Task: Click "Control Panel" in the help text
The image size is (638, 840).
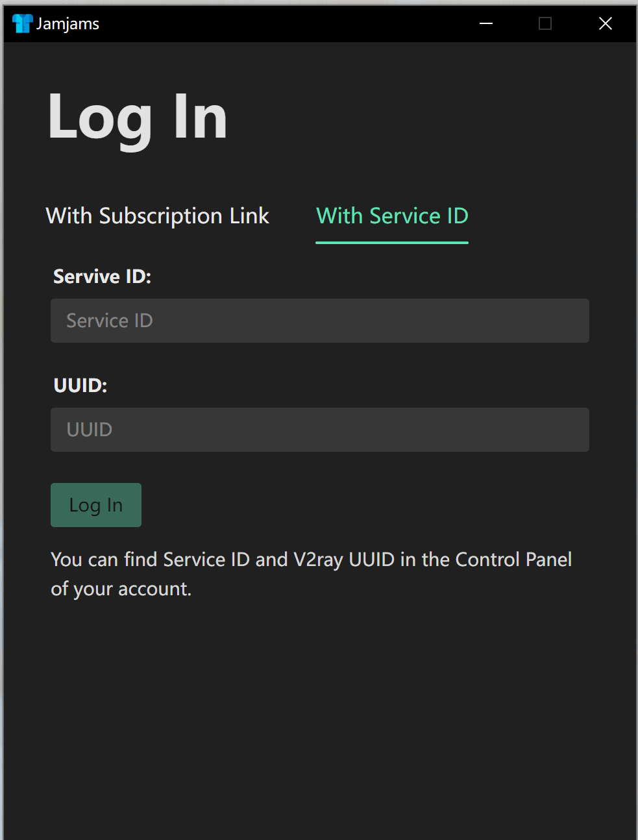Action: [x=513, y=560]
